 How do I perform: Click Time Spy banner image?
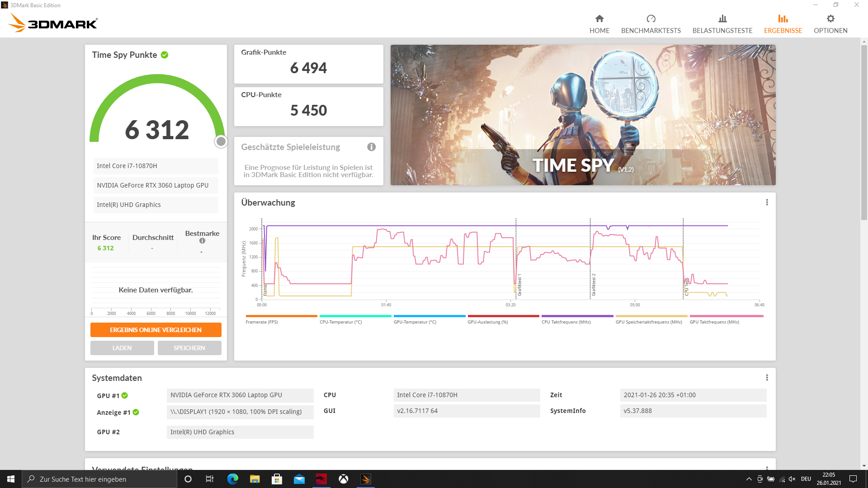tap(583, 115)
